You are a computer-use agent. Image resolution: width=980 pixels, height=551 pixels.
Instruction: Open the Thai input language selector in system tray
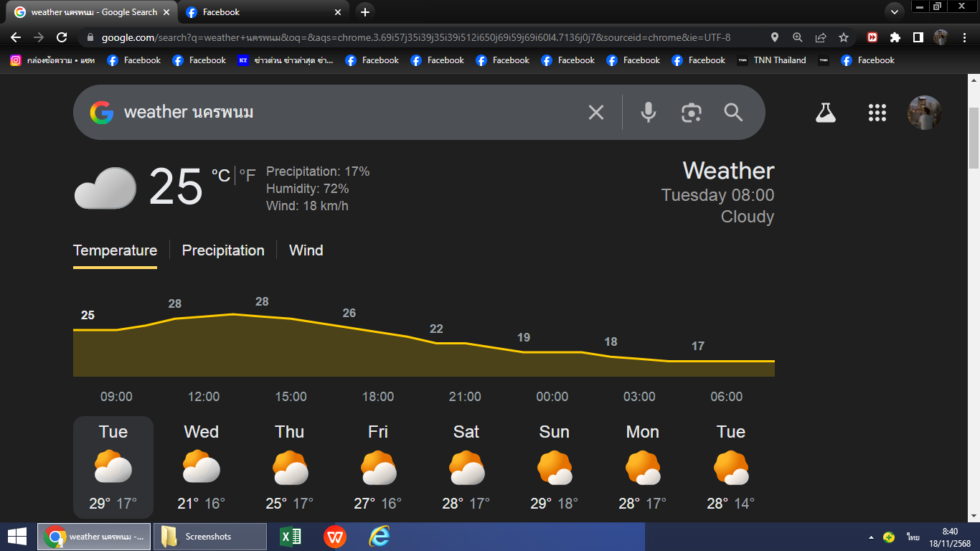pyautogui.click(x=913, y=537)
